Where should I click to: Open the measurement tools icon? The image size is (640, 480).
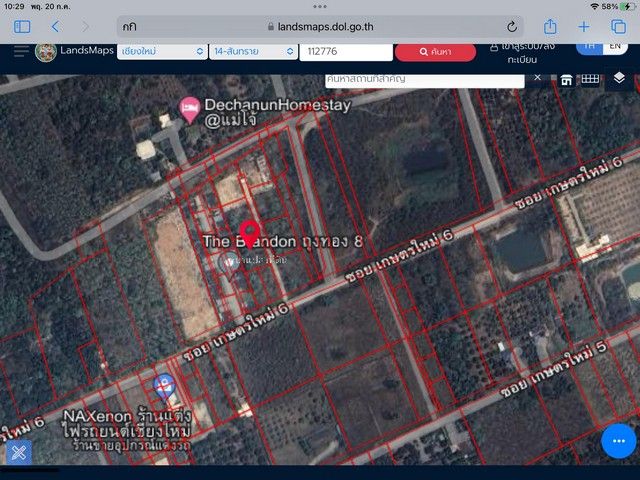18,452
